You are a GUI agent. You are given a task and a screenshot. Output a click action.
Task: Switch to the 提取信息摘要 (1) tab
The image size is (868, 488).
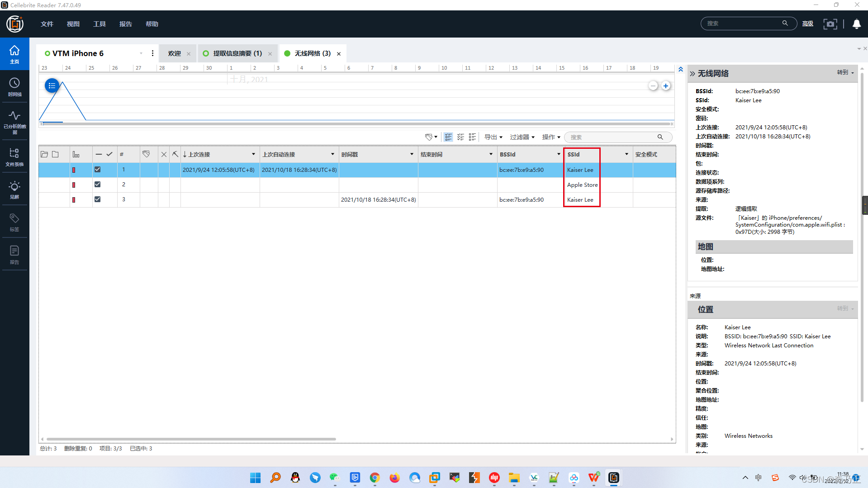click(237, 53)
